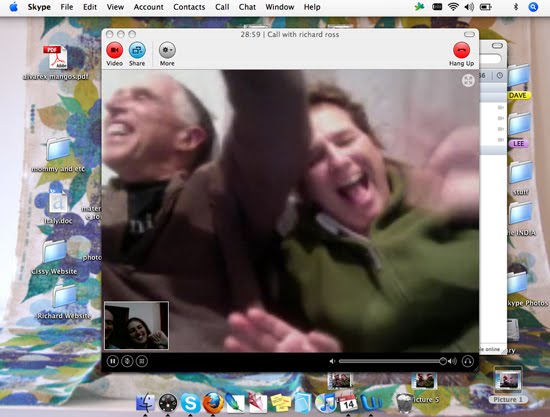Select the cissy Website folder
The height and width of the screenshot is (417, 550).
pyautogui.click(x=54, y=258)
